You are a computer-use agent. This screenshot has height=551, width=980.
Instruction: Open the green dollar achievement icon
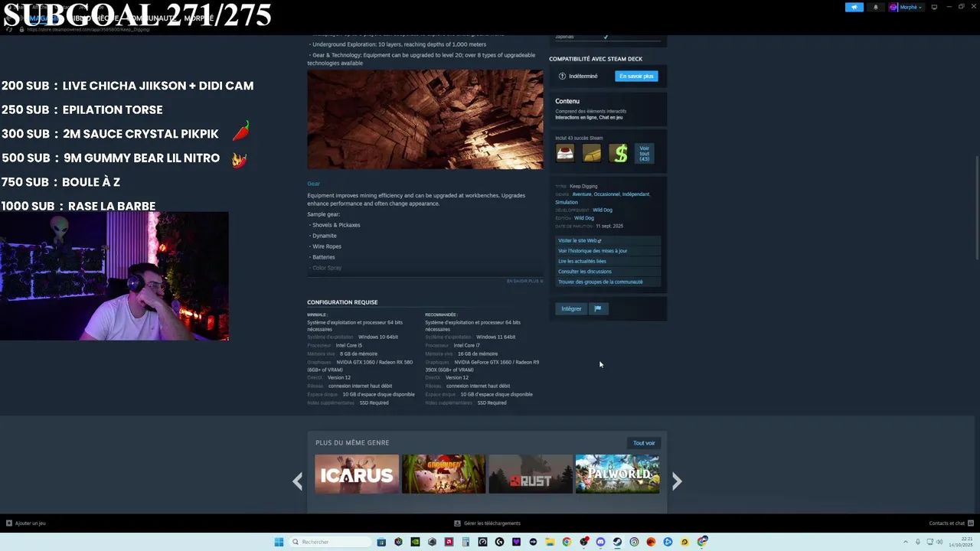(x=619, y=153)
